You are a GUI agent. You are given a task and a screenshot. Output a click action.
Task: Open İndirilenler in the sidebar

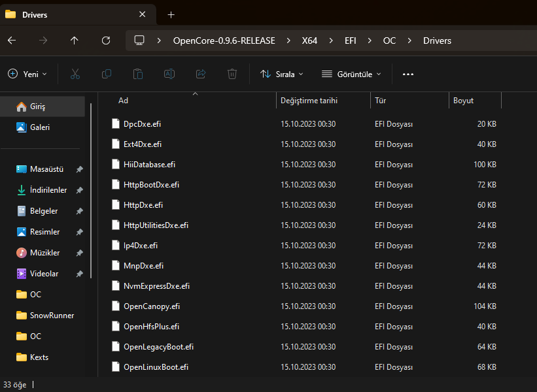point(48,190)
